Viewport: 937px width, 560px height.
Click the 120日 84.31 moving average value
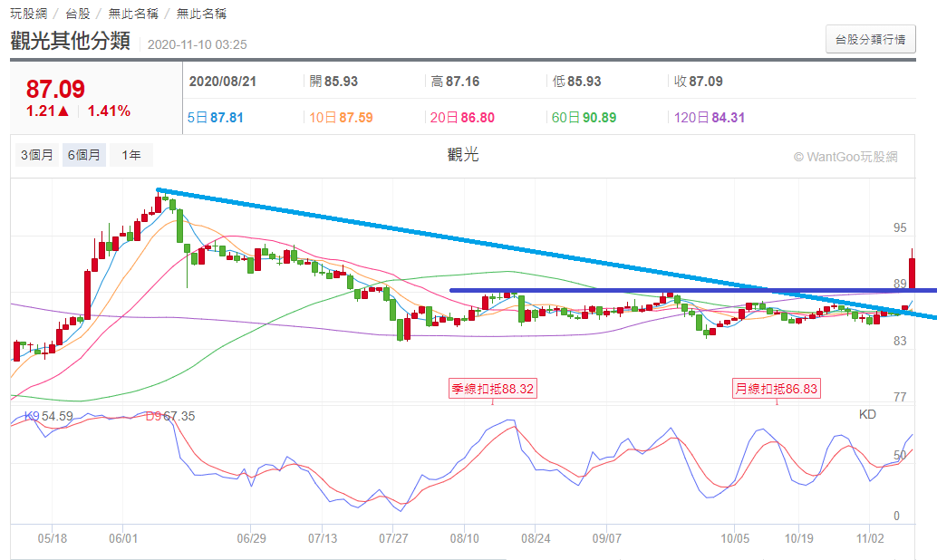[710, 118]
